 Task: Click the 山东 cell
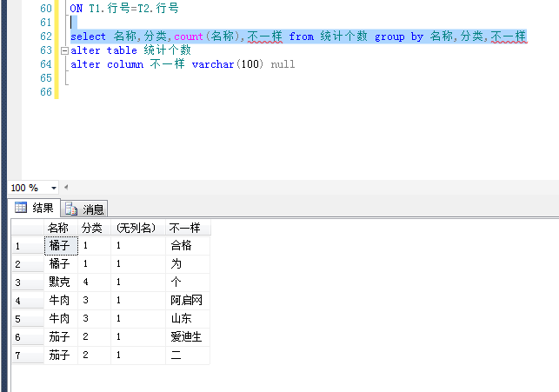click(x=188, y=319)
